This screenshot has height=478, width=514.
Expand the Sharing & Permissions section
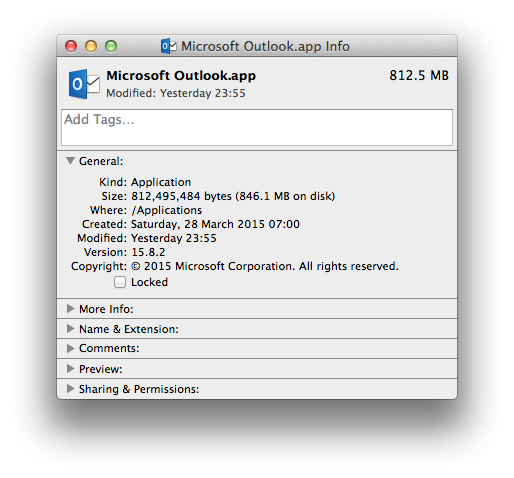[70, 389]
